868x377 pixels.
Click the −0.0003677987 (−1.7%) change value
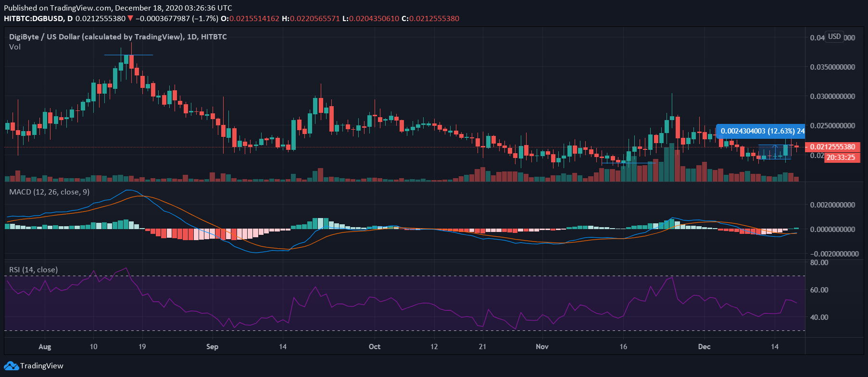coord(177,18)
